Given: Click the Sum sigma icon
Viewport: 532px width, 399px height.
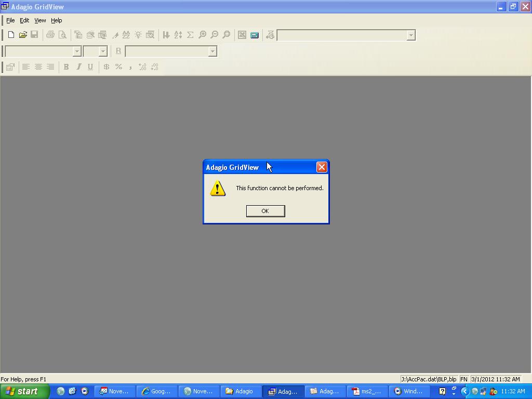Looking at the screenshot, I should [190, 35].
